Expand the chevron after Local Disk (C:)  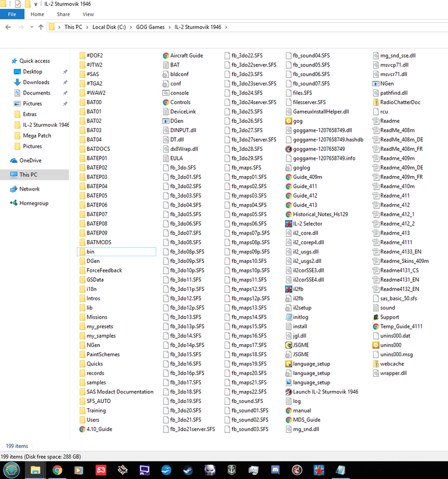coord(131,27)
